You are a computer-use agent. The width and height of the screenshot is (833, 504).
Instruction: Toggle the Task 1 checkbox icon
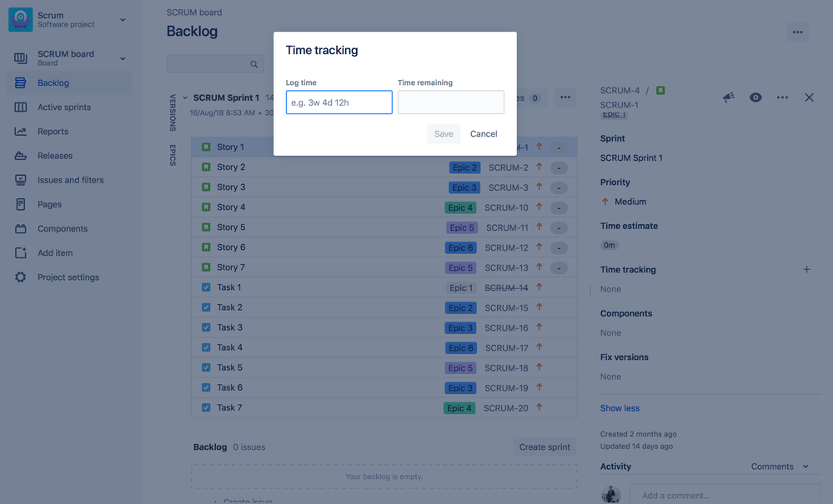pyautogui.click(x=206, y=287)
